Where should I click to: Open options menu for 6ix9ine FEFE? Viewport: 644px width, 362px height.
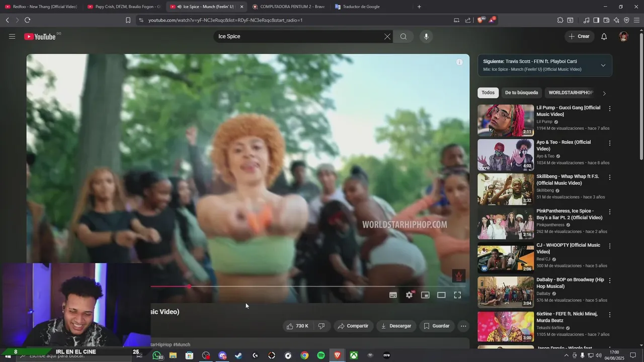(610, 315)
